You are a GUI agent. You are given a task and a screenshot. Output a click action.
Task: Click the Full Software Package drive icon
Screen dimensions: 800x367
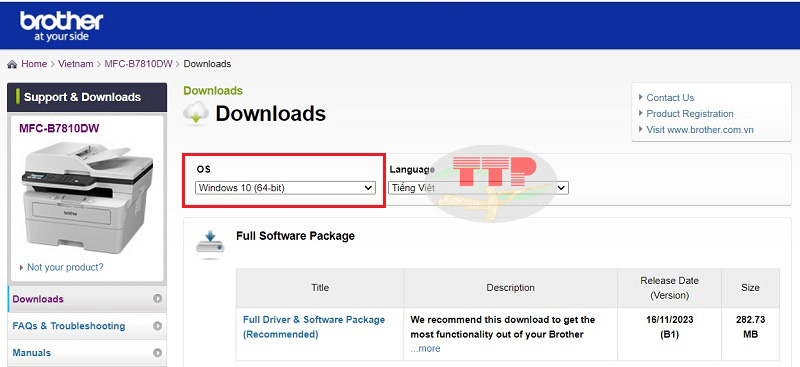[210, 244]
